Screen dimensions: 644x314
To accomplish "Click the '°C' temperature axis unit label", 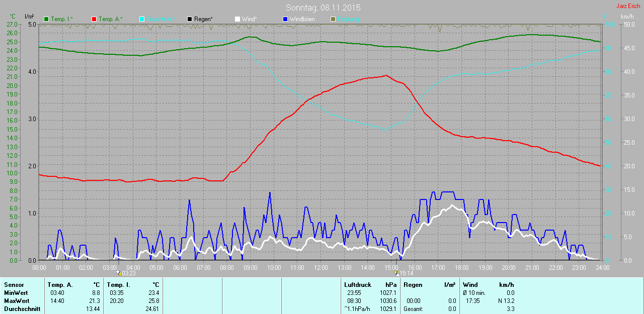I will pyautogui.click(x=13, y=17).
